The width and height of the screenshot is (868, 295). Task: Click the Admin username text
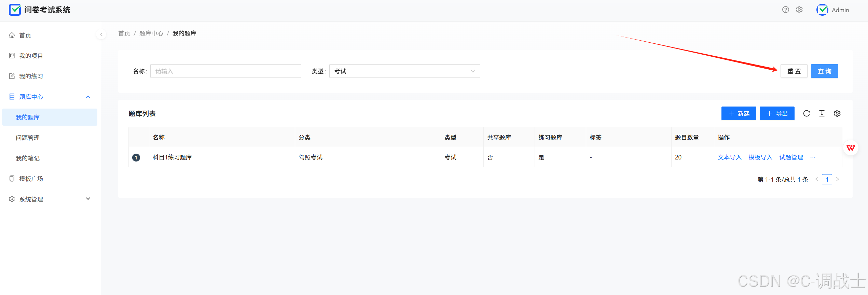[840, 10]
